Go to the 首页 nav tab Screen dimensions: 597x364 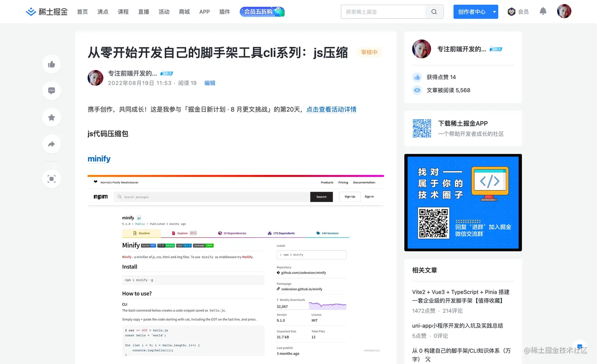click(x=83, y=12)
